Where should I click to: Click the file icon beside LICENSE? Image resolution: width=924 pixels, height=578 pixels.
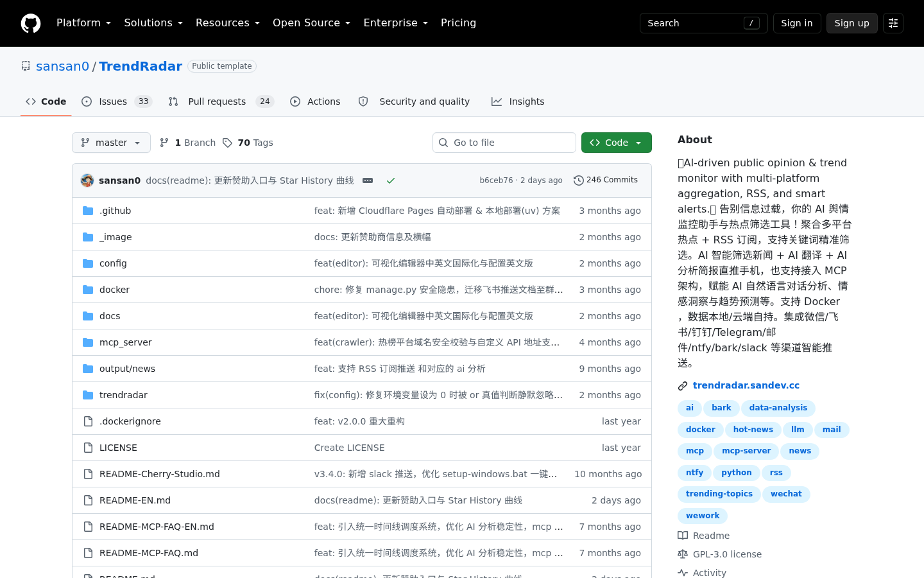[x=88, y=448]
